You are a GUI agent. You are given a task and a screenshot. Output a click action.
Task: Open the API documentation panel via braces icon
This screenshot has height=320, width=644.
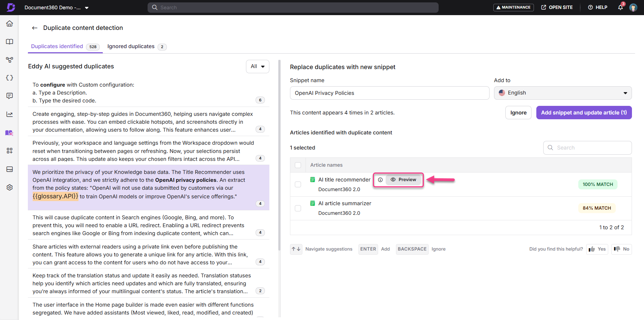[x=9, y=78]
